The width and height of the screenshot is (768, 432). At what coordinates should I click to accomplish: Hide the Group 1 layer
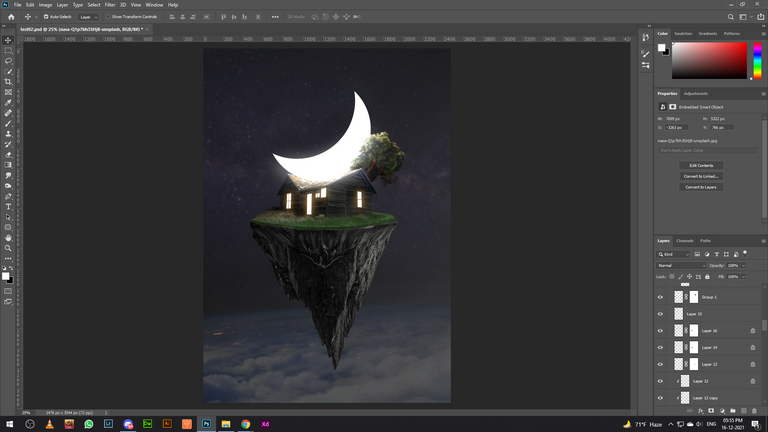coord(660,297)
